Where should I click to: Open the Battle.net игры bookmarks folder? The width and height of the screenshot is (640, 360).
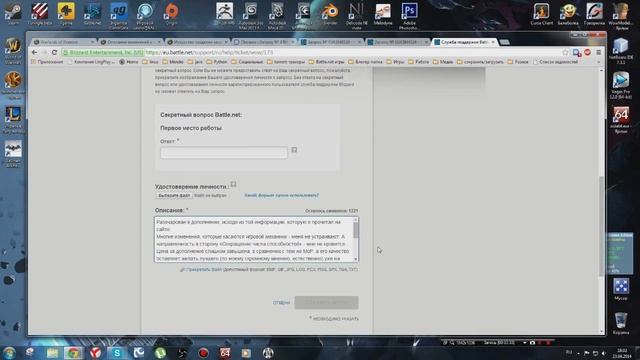[327, 62]
